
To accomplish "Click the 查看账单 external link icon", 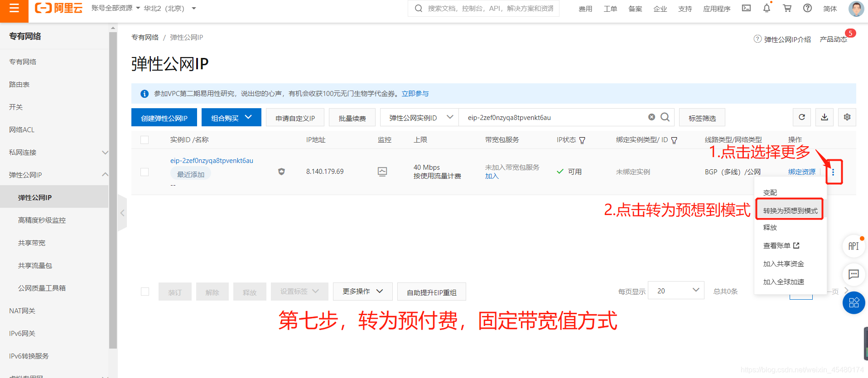I will [796, 245].
